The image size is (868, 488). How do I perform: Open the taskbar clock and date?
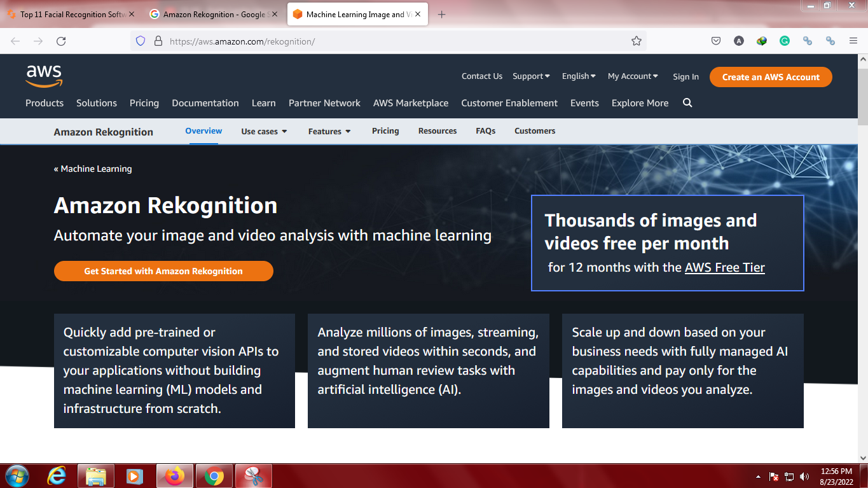[837, 477]
